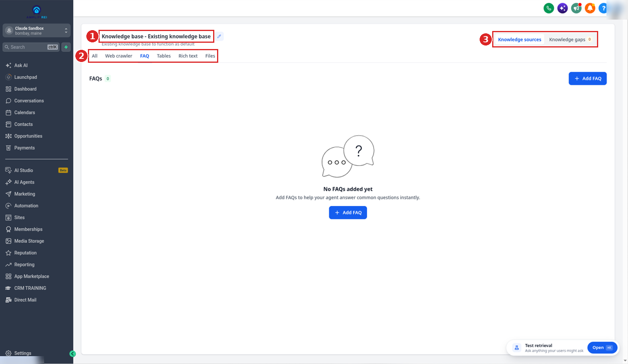This screenshot has width=628, height=364.
Task: Click the green lightning quick actions icon
Action: [x=66, y=47]
